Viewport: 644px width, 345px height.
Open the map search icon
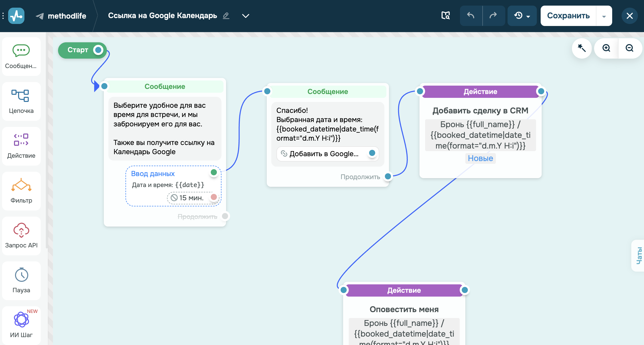[445, 16]
